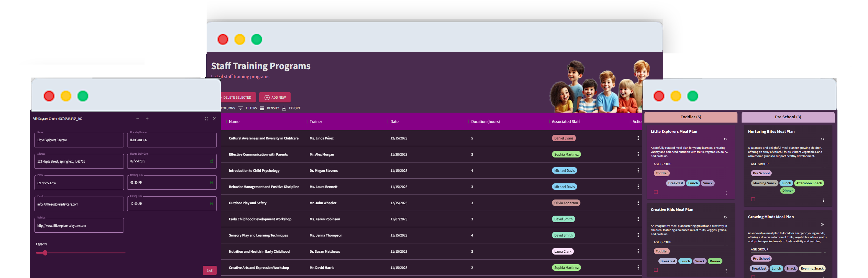Click the Add New button
This screenshot has width=868, height=278.
tap(275, 98)
